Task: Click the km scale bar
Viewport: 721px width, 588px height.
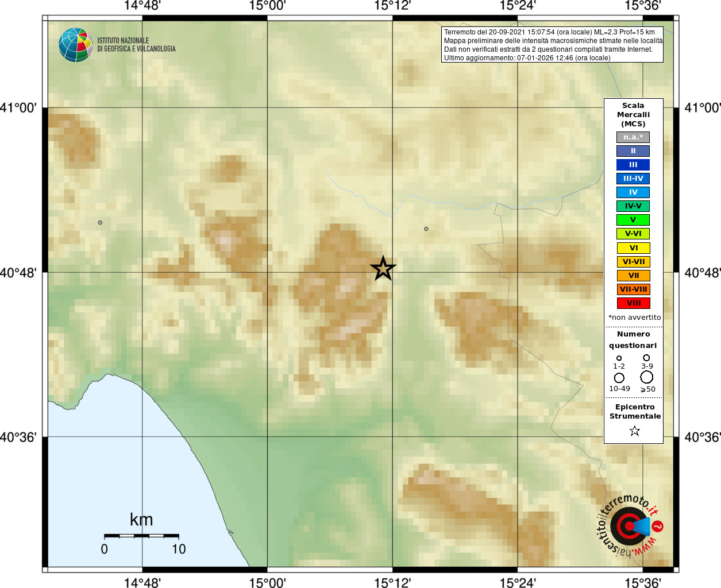Action: tap(141, 536)
